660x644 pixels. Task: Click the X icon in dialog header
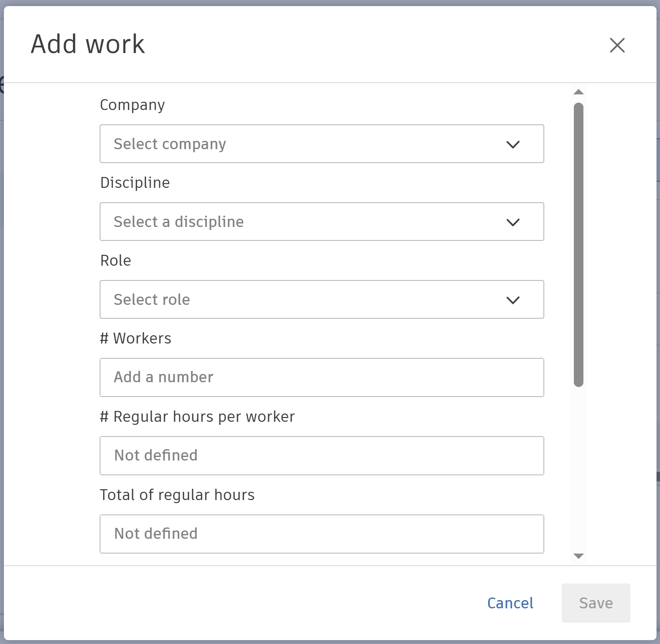pos(617,46)
